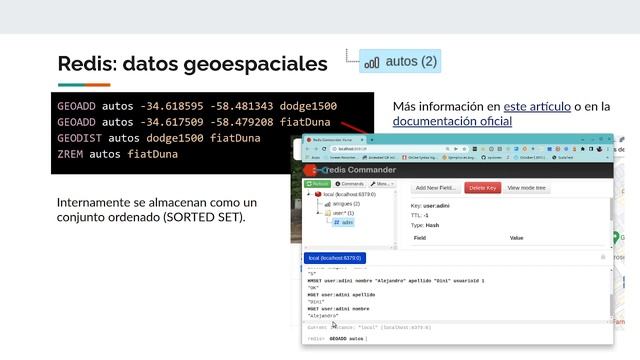Click the Value column header
The width and height of the screenshot is (640, 360).
coord(516,238)
